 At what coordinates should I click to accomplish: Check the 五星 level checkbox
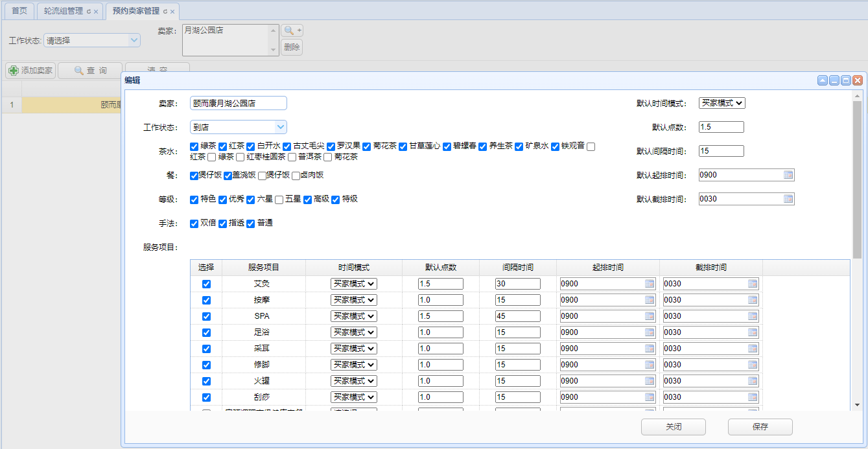(x=279, y=200)
